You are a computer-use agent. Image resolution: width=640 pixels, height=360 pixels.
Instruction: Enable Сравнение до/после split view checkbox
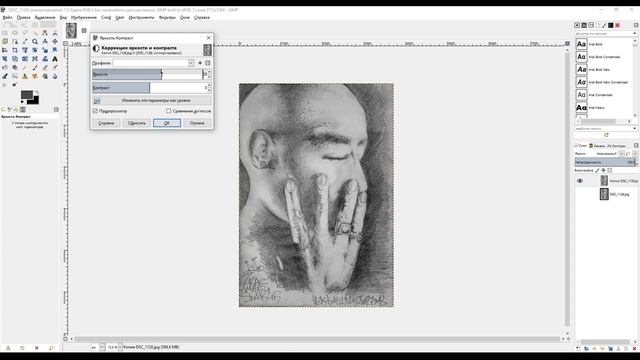[169, 111]
